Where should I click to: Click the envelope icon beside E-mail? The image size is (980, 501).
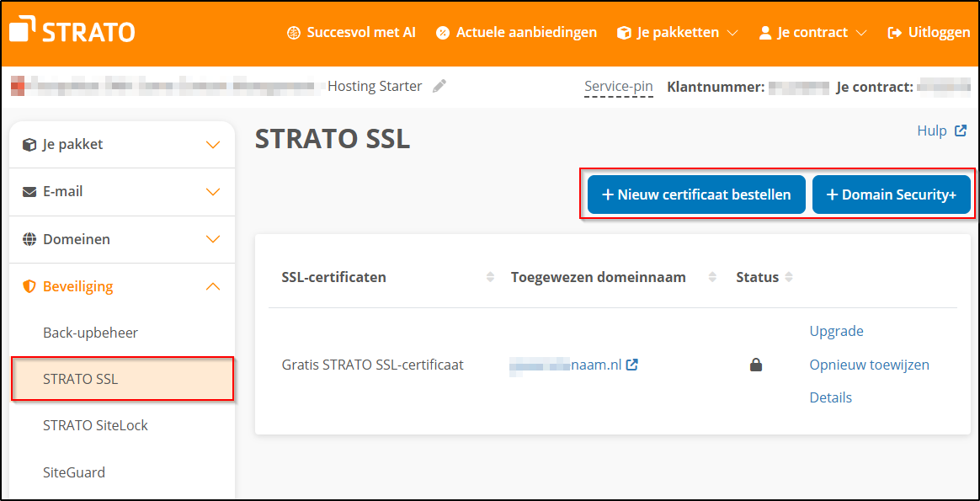(x=28, y=191)
